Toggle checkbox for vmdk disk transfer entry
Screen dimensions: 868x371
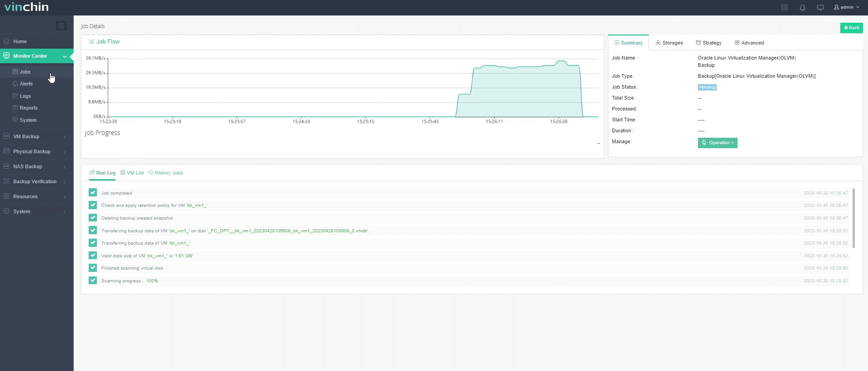pyautogui.click(x=93, y=231)
